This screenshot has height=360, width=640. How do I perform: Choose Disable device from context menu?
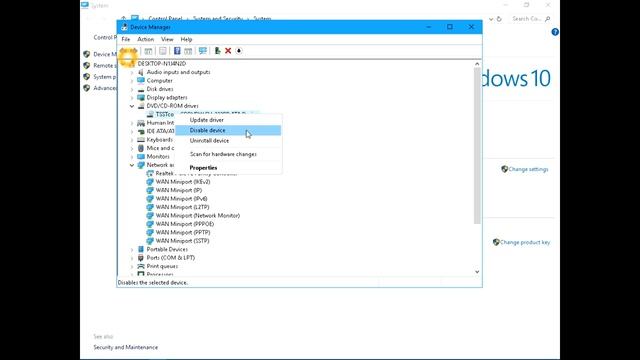228,130
